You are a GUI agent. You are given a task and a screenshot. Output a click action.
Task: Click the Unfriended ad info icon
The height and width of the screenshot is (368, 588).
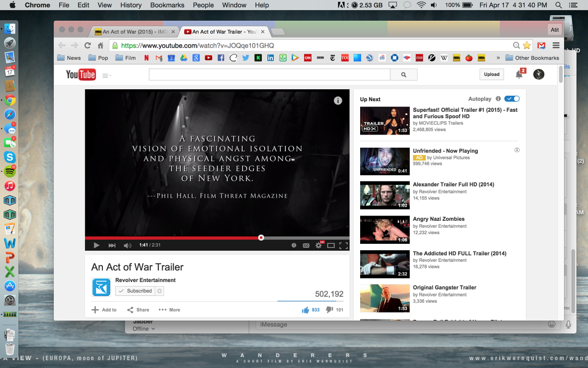(517, 150)
